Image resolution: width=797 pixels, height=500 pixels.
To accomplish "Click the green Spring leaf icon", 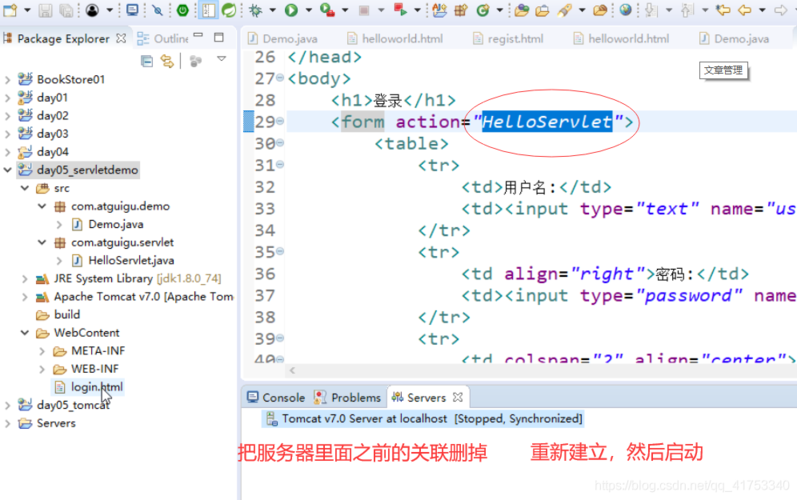I will [x=229, y=10].
